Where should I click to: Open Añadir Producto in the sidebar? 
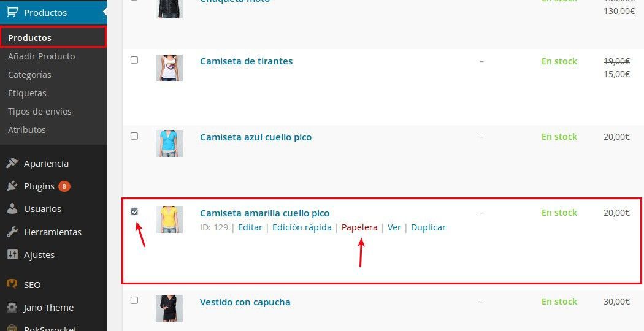[42, 56]
